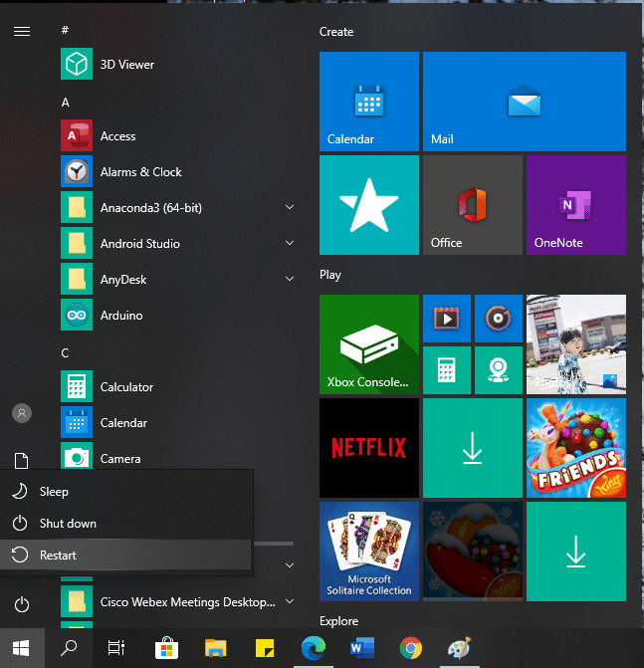Open Google Chrome on the taskbar

coord(411,648)
